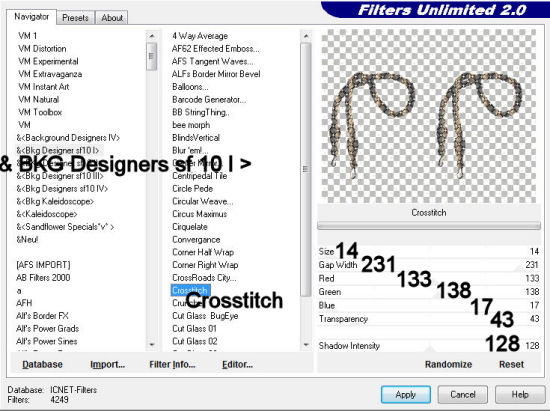Select Alf's Power Grads category
The image size is (550, 411).
pyautogui.click(x=47, y=329)
